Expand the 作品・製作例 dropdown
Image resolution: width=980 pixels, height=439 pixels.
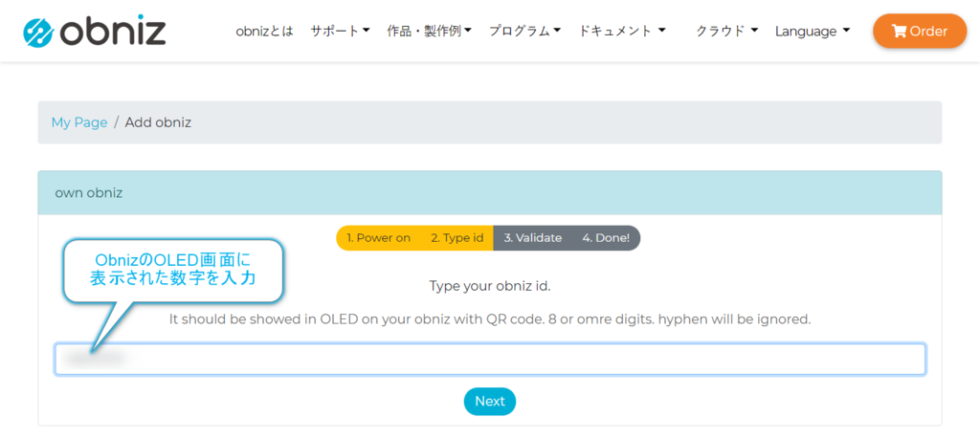pos(429,32)
